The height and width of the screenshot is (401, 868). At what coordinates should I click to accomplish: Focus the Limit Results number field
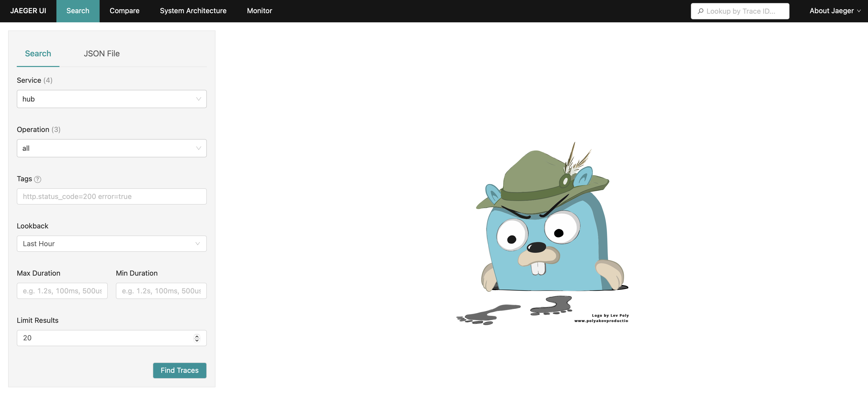tap(112, 338)
